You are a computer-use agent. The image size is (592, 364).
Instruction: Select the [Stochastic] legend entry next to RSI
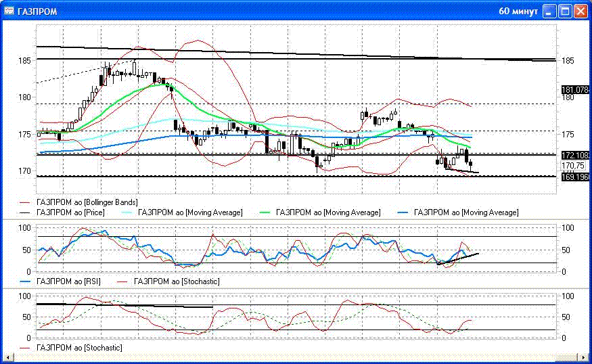click(x=177, y=281)
